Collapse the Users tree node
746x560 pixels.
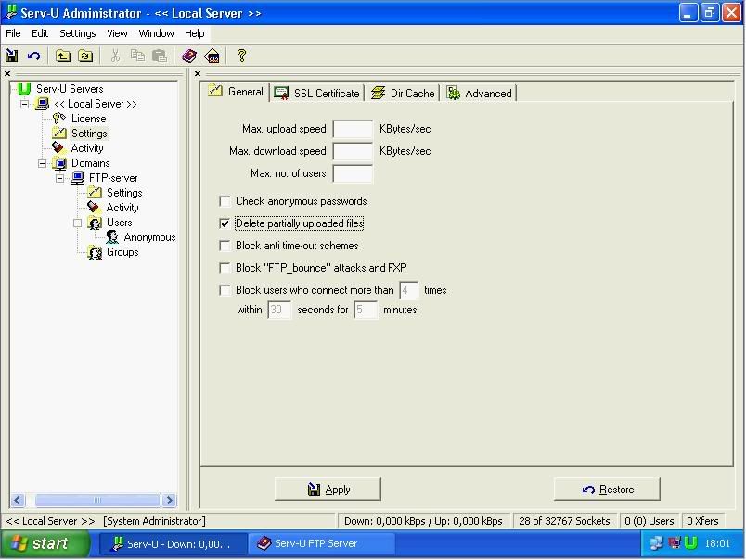click(78, 223)
